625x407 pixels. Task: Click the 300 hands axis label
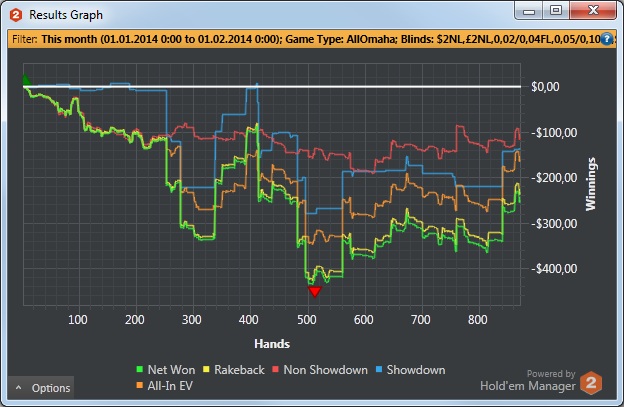point(191,320)
